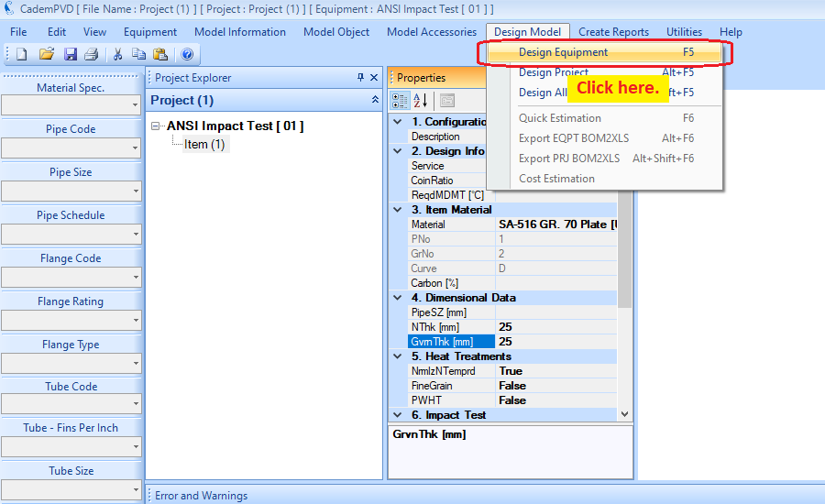825x504 pixels.
Task: Click the Cut scissors icon
Action: click(117, 55)
